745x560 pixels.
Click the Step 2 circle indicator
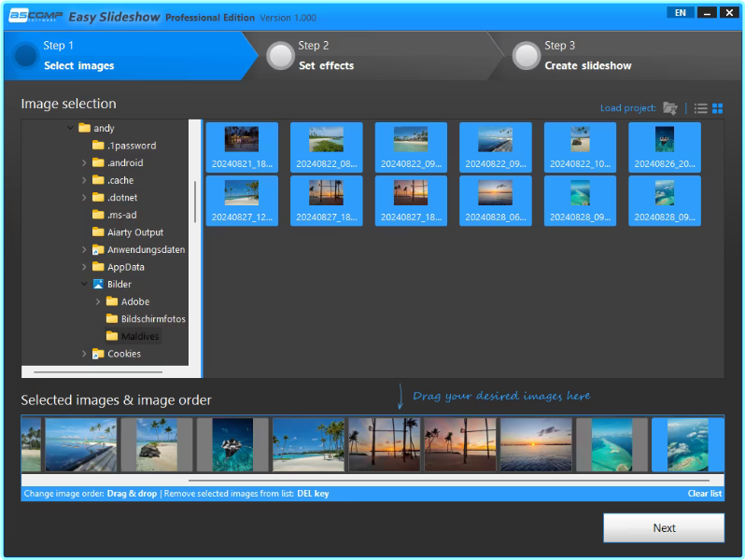pyautogui.click(x=280, y=56)
